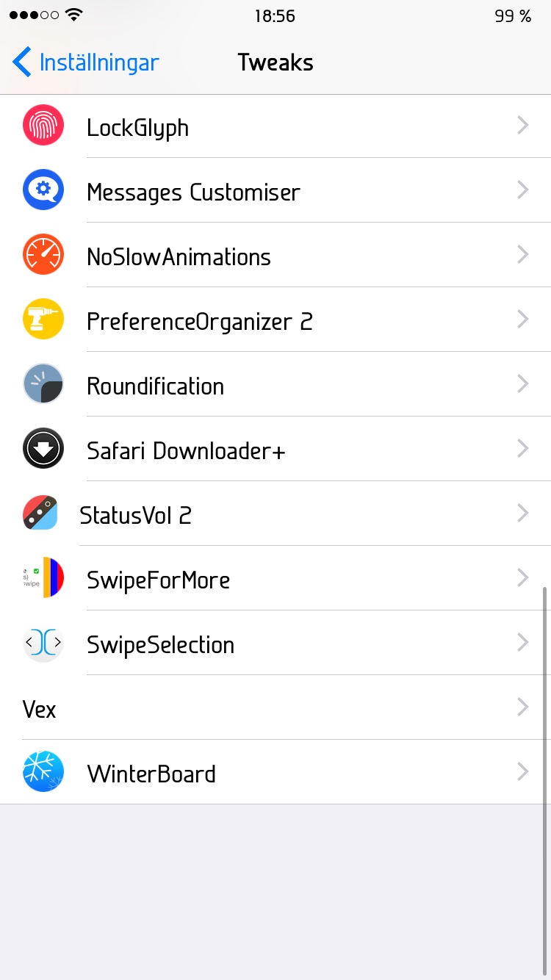Tap the NoSlowAnimations speedometer icon
Image resolution: width=551 pixels, height=980 pixels.
pyautogui.click(x=43, y=255)
